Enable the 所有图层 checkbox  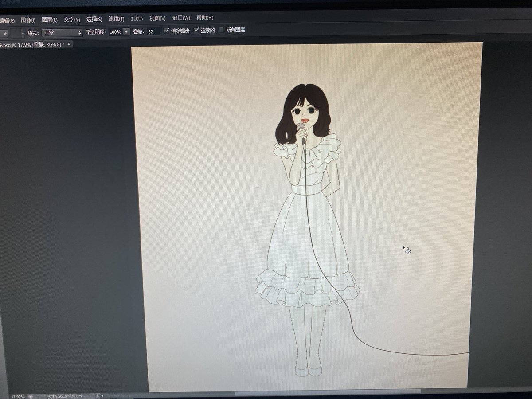tap(222, 30)
